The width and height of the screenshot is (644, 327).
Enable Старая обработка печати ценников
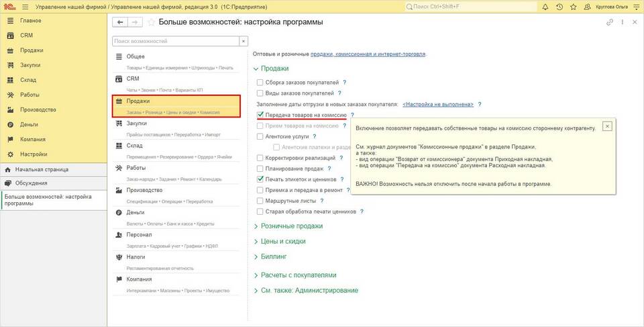click(260, 212)
